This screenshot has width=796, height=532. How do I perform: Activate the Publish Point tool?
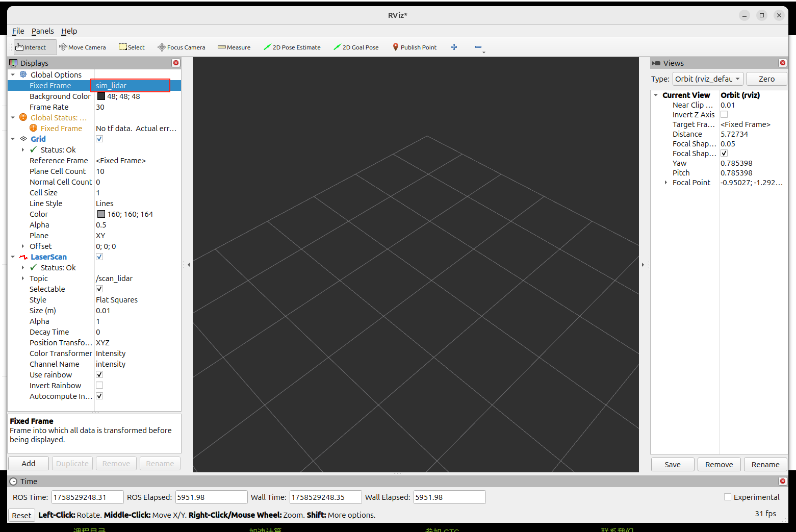tap(415, 47)
